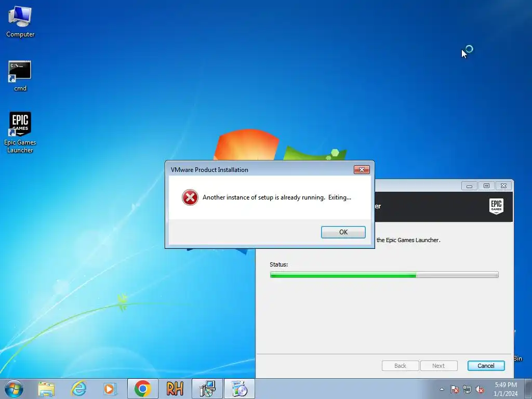This screenshot has width=532, height=399.
Task: Launch Internet Explorer from taskbar
Action: click(78, 389)
